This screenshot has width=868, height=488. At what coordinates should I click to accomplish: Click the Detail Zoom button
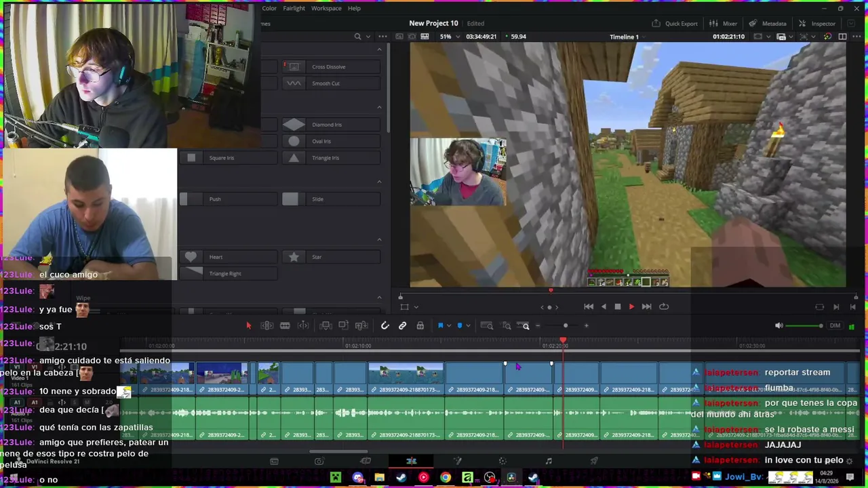point(506,326)
